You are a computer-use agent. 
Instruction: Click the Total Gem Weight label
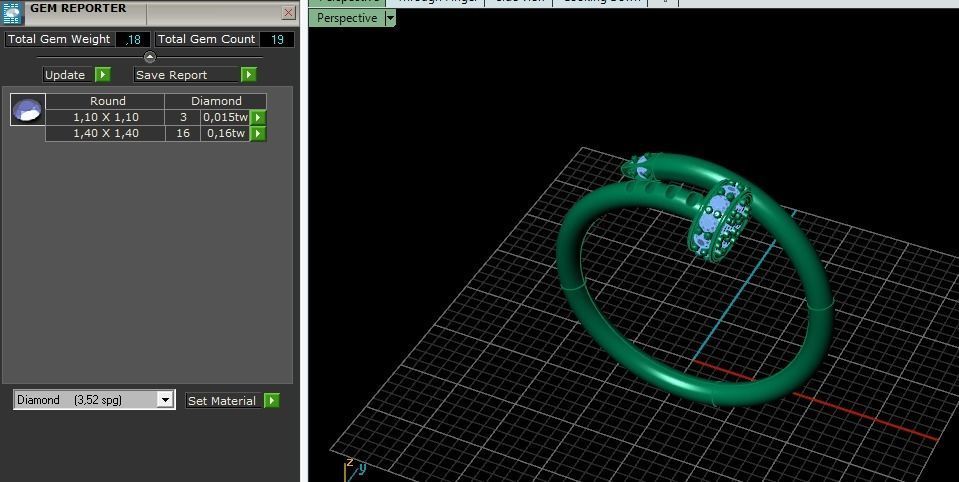59,39
